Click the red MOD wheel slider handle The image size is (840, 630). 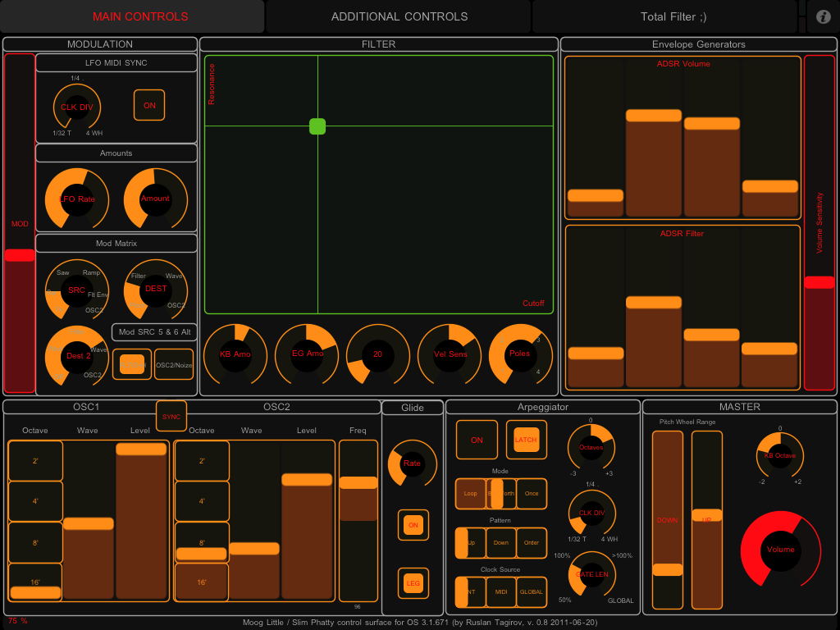click(20, 255)
